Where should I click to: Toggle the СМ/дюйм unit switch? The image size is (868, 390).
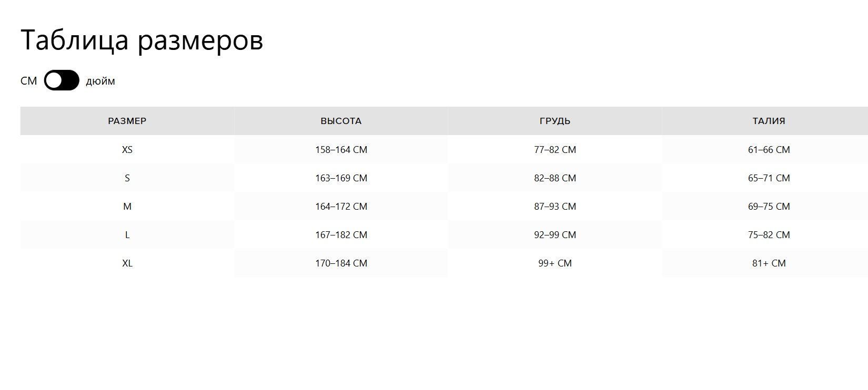(x=62, y=80)
